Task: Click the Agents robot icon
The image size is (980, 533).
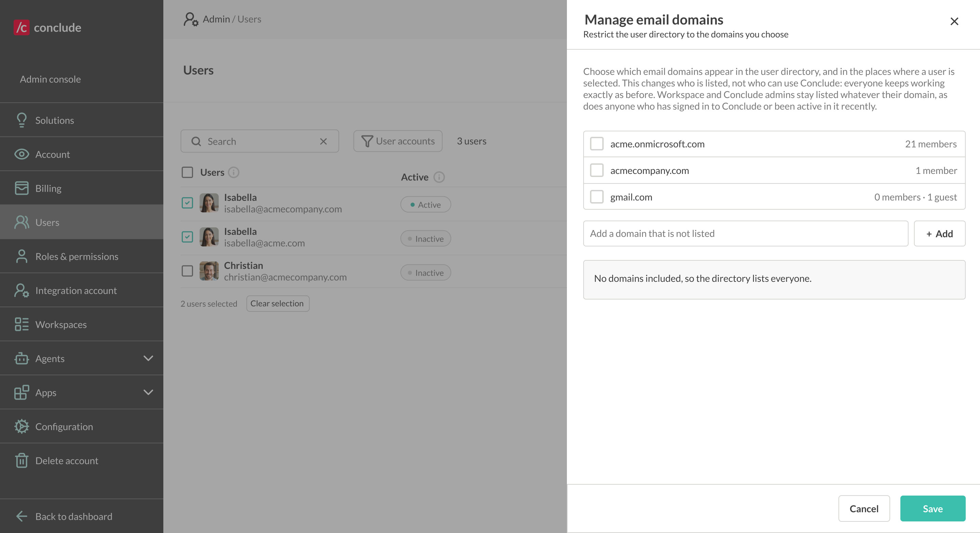Action: point(22,358)
